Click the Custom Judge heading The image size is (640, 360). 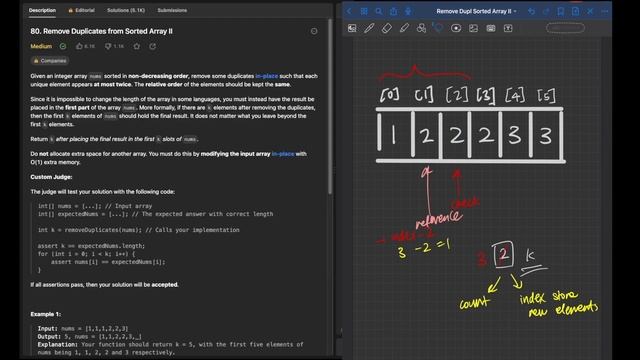click(x=51, y=177)
